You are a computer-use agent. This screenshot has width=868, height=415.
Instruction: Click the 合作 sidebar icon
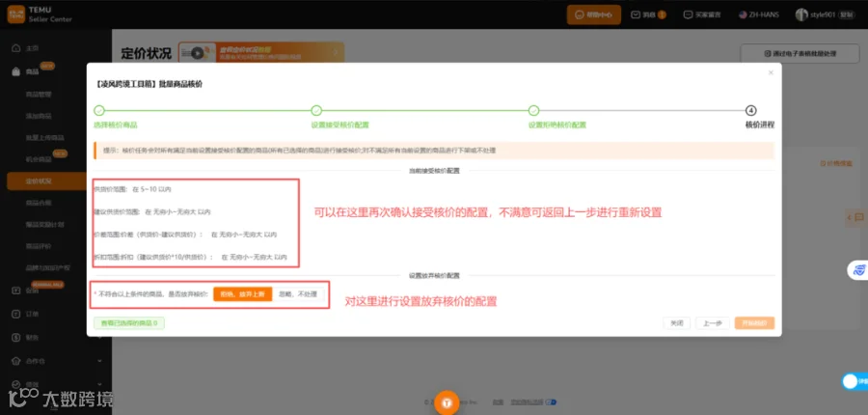click(16, 360)
